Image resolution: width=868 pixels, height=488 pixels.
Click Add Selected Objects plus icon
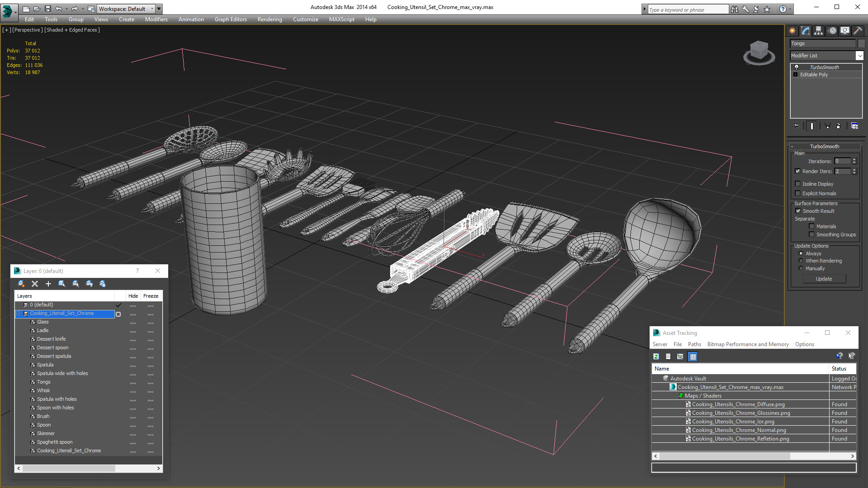click(x=48, y=284)
